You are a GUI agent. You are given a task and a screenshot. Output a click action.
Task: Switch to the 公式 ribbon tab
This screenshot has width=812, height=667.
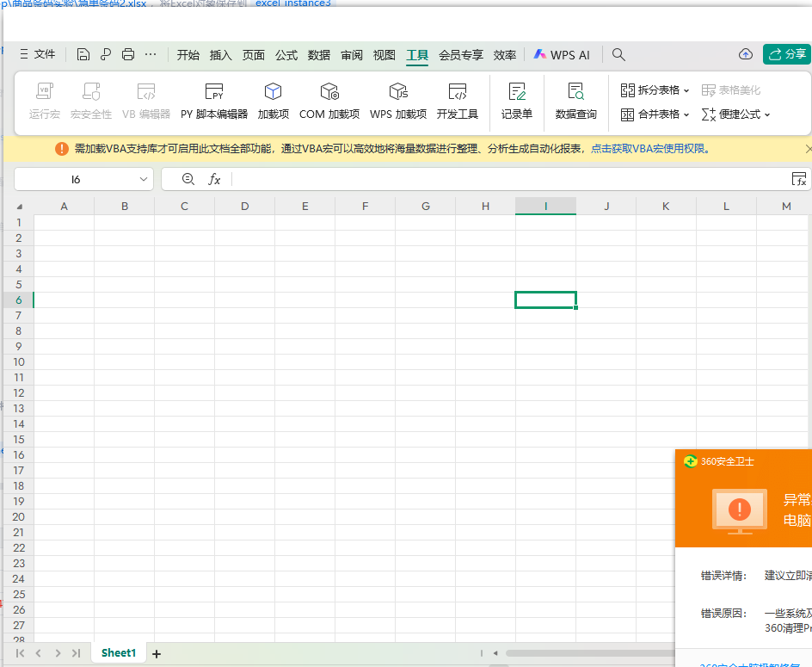click(286, 55)
